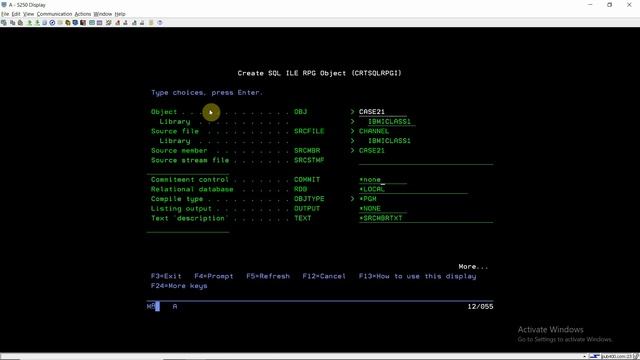Open the Actions menu
Screen dimensions: 640x360
pos(83,14)
